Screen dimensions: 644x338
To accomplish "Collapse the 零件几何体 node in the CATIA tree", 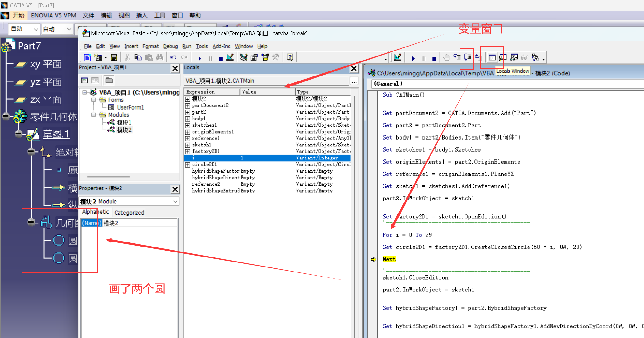I will 6,117.
